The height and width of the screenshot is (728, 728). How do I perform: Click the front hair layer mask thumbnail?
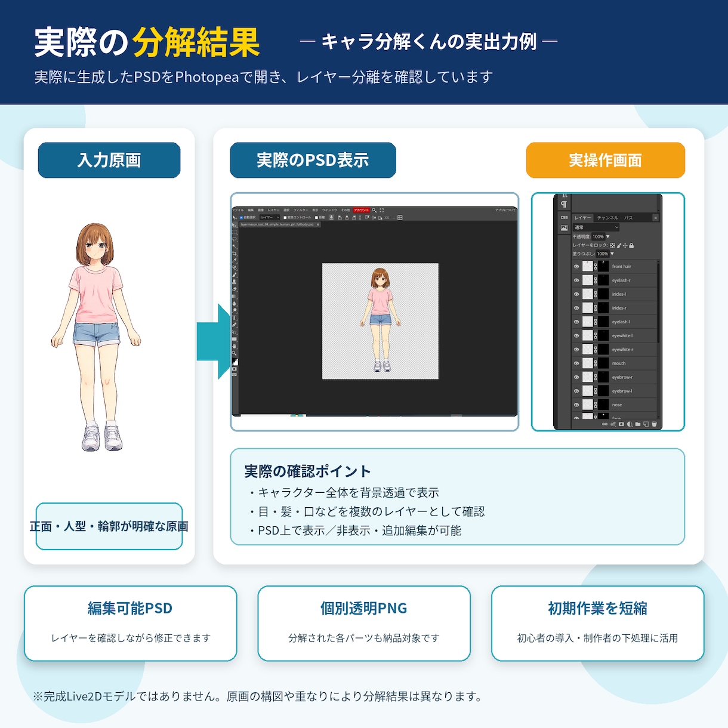[603, 266]
